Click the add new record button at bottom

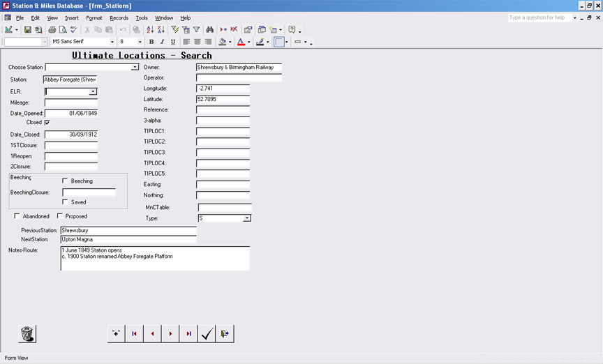tap(116, 333)
